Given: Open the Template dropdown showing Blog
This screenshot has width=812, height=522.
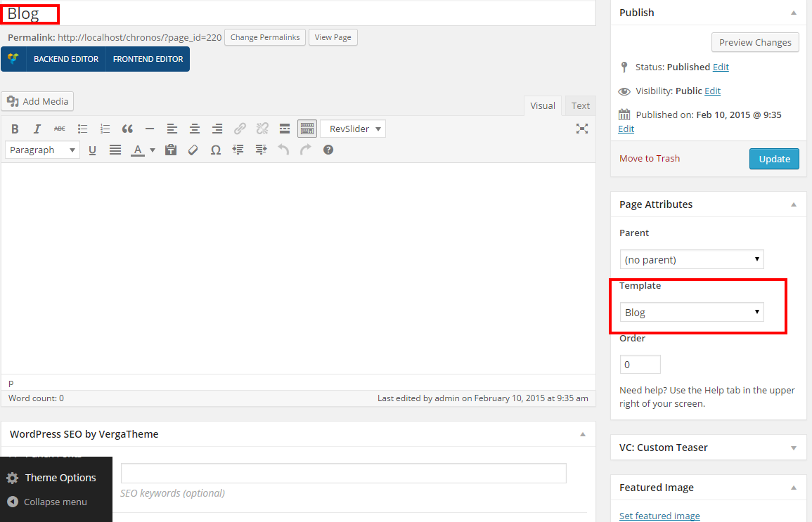Looking at the screenshot, I should pos(691,312).
